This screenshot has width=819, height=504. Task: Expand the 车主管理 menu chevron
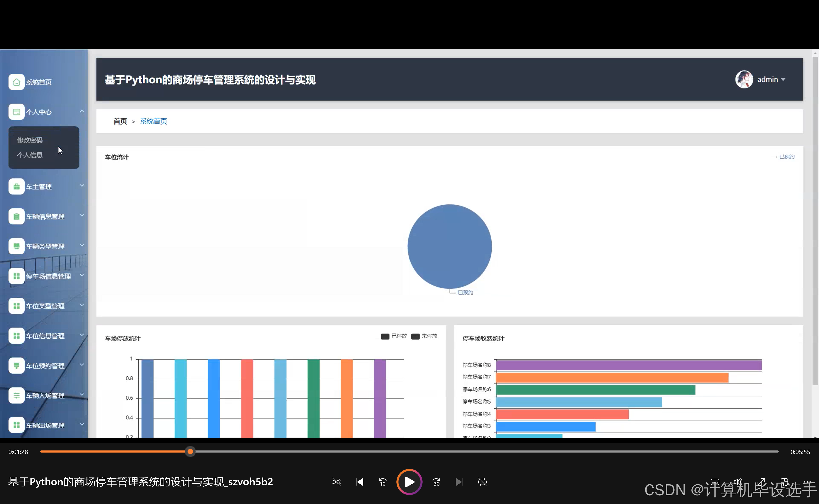tap(82, 186)
